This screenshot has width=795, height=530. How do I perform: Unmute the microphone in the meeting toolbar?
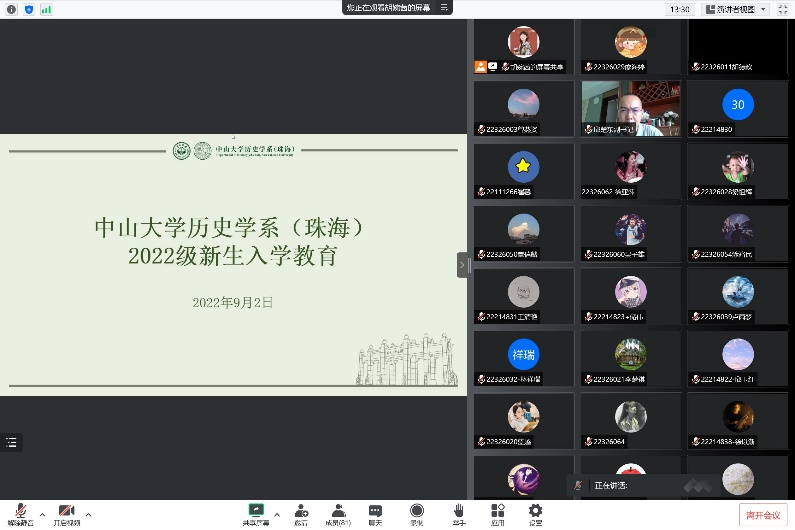[x=20, y=511]
